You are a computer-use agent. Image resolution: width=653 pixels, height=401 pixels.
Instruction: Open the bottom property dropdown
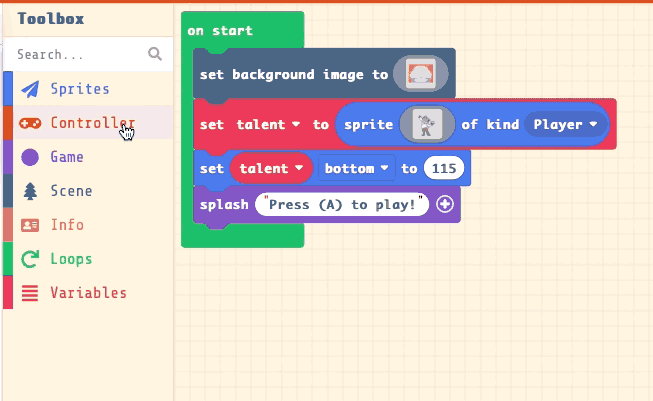(356, 168)
